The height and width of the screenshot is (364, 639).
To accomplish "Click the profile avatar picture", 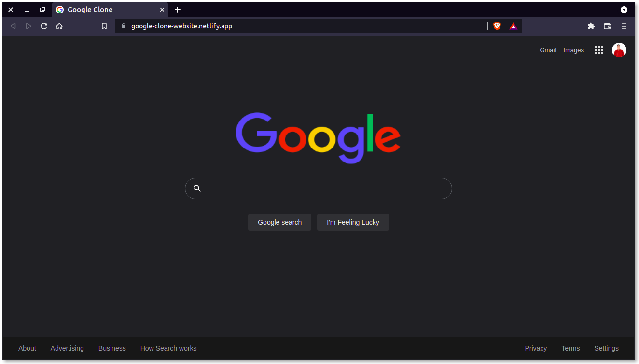I will click(x=619, y=50).
